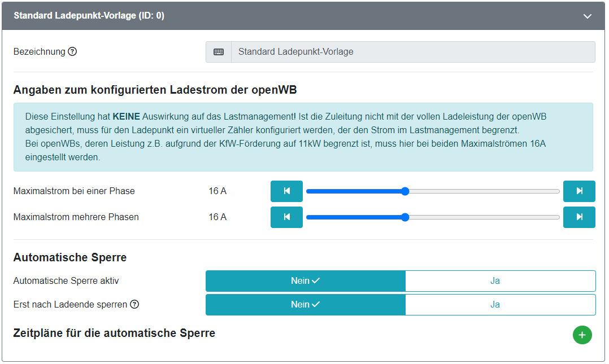Click the Zeitpläne für die automatische Sperre heading

(114, 333)
